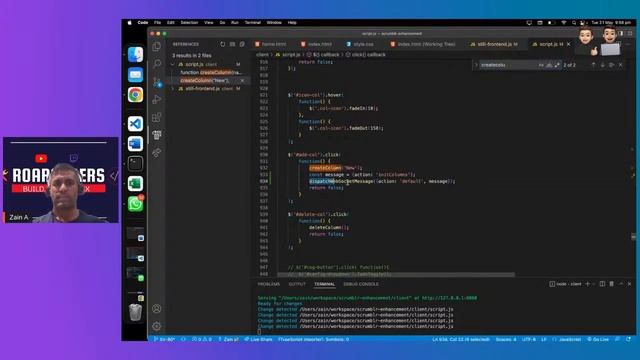Toggle Find in Selection in find widget
Image resolution: width=640 pixels, height=360 pixels.
pyautogui.click(x=611, y=65)
